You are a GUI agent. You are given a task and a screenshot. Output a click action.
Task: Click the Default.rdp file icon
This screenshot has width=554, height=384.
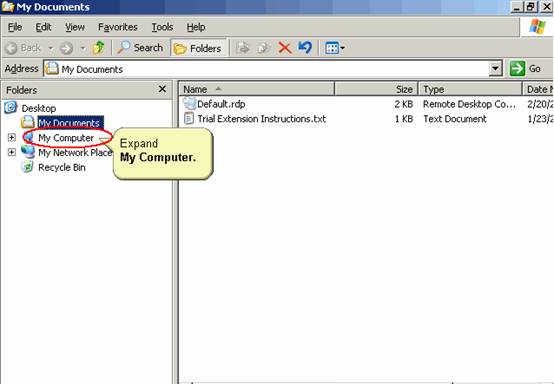point(189,104)
